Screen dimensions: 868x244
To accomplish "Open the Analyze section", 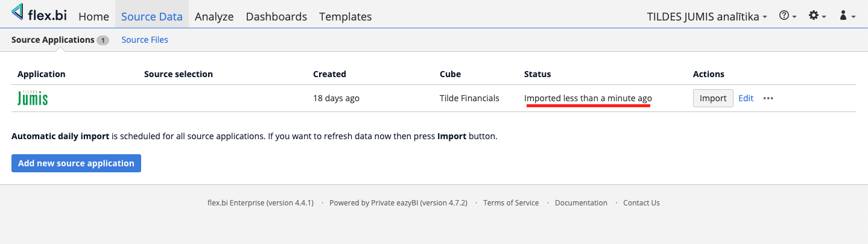I will 214,16.
